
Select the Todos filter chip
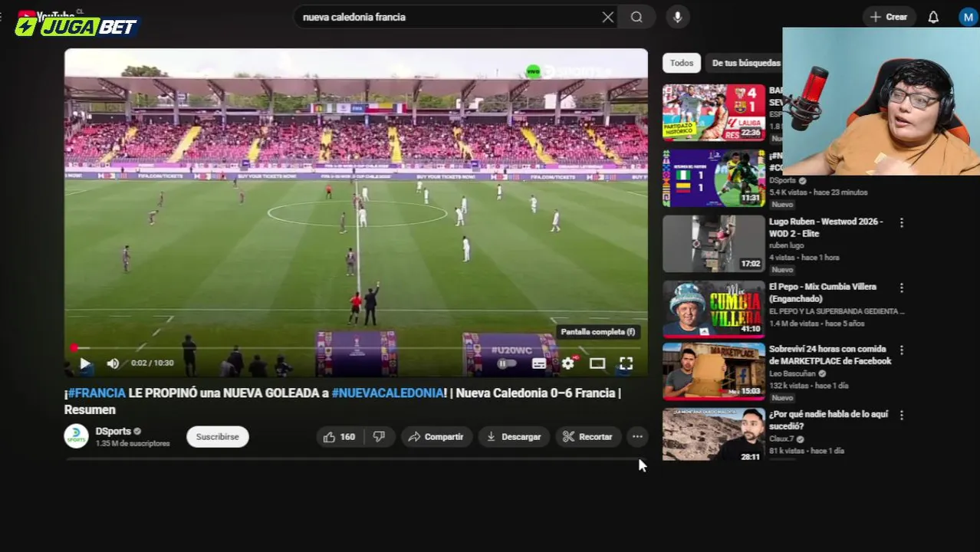coord(681,63)
